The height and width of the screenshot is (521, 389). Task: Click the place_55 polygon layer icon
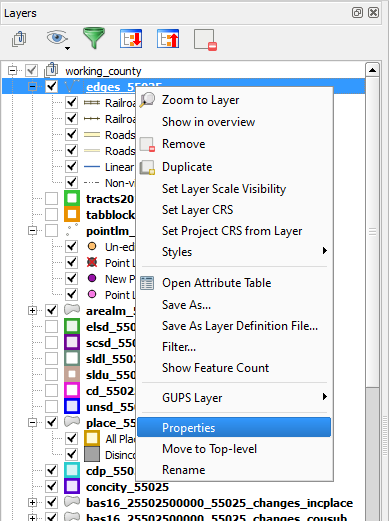click(72, 422)
